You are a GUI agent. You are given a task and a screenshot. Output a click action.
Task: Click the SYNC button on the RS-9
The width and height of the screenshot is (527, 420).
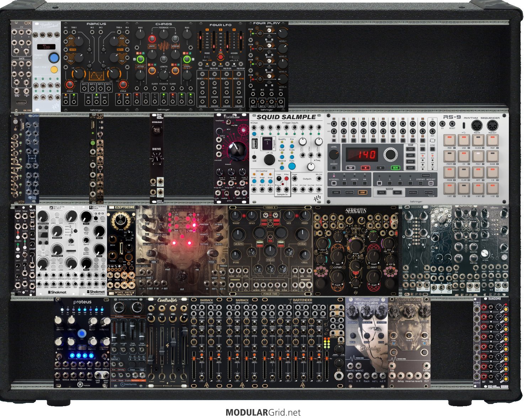click(x=432, y=149)
